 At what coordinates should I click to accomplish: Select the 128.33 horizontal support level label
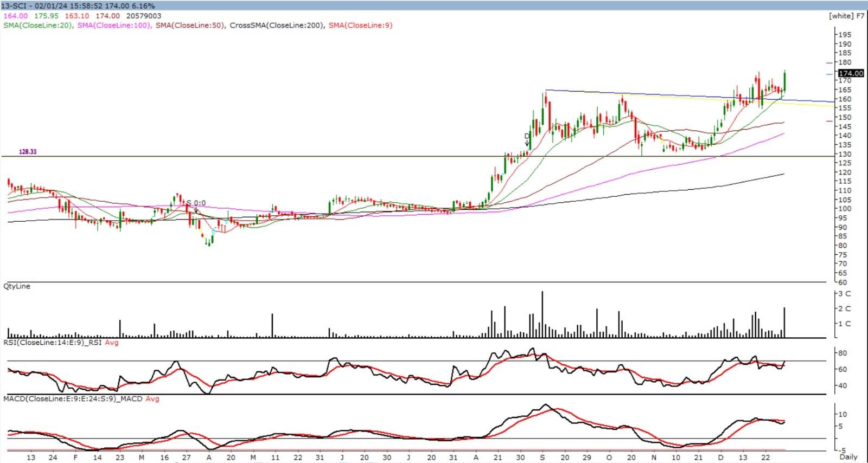point(28,152)
